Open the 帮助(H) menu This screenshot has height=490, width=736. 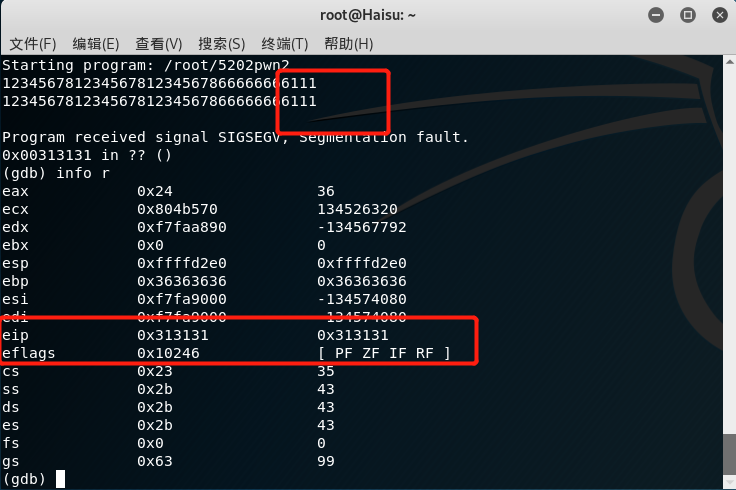pos(348,44)
